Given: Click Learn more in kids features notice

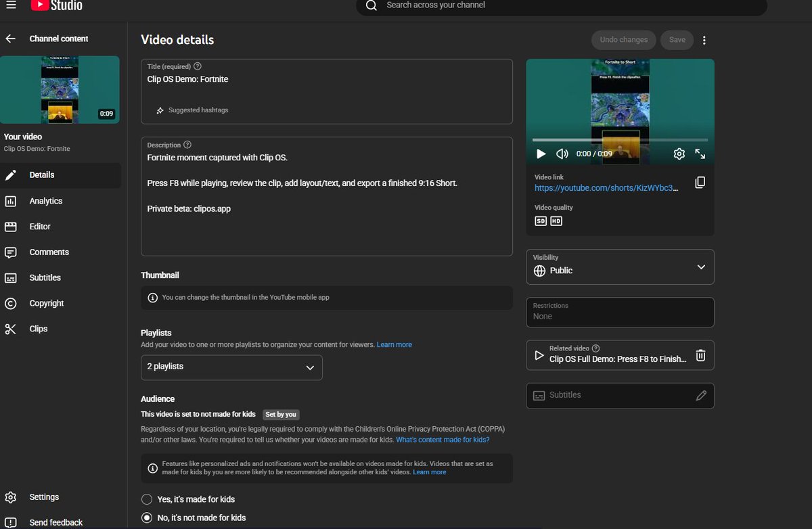Looking at the screenshot, I should (430, 472).
